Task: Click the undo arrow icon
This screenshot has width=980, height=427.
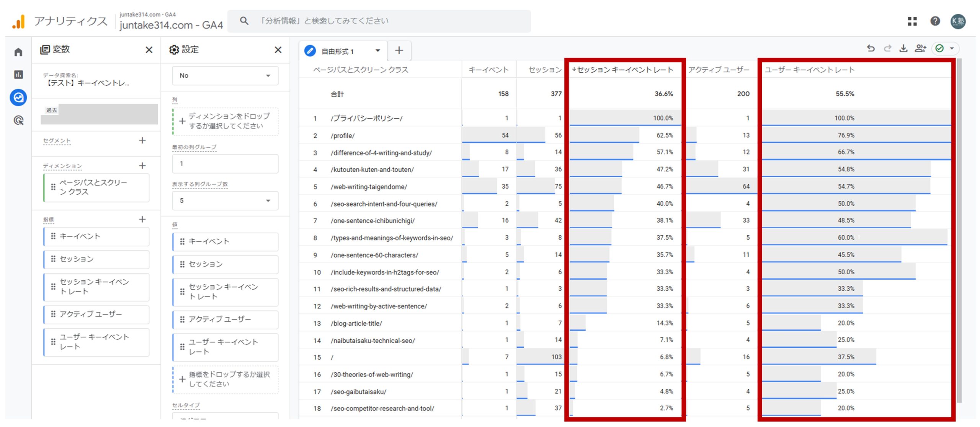Action: point(871,49)
